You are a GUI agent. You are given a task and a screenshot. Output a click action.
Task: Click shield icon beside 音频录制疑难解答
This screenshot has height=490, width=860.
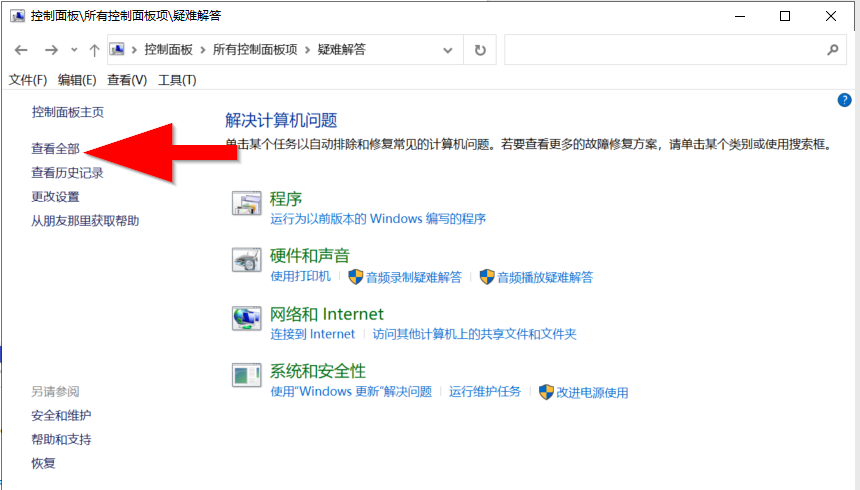click(355, 277)
